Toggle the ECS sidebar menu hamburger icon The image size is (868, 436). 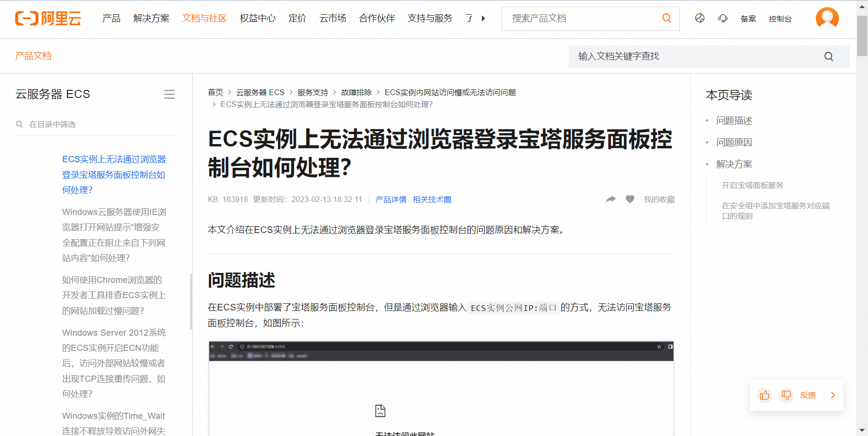[170, 94]
